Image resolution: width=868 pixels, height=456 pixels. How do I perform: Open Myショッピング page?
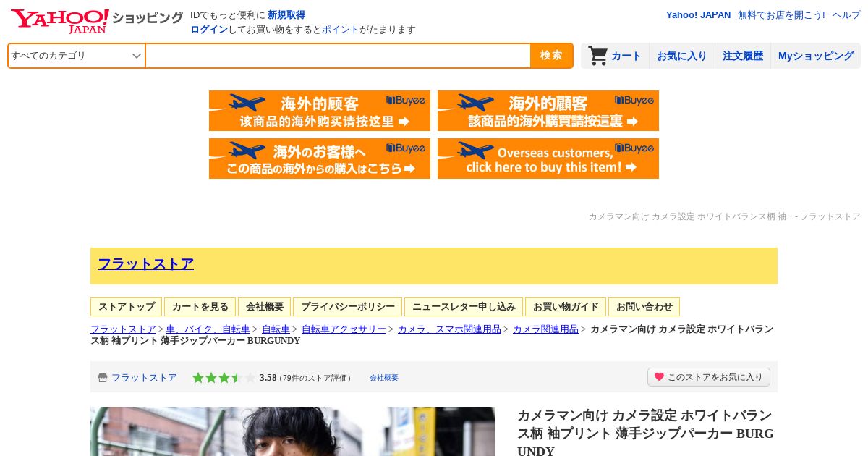point(816,56)
